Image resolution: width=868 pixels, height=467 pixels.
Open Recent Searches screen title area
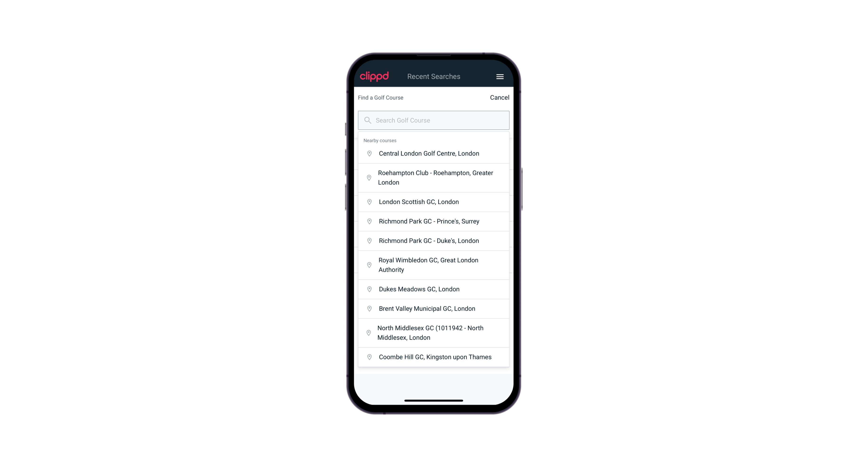[x=434, y=76]
